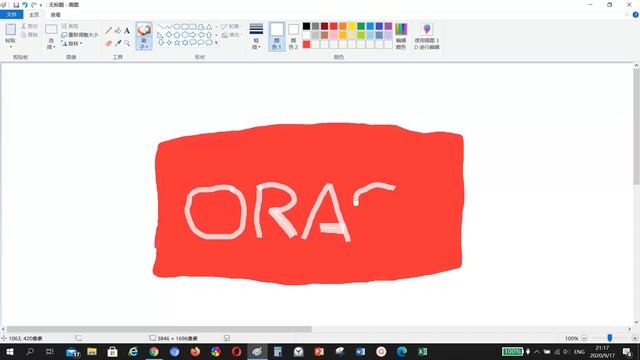Pick the green color swatch
The height and width of the screenshot is (360, 640).
361,26
